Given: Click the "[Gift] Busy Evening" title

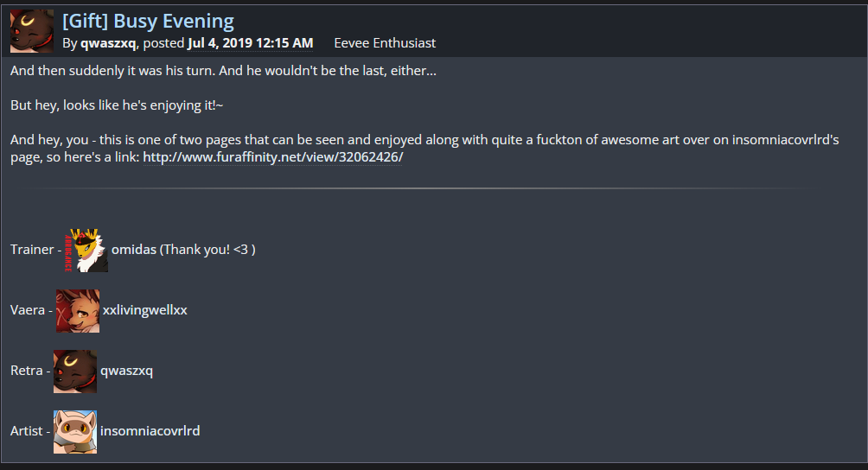Looking at the screenshot, I should [x=148, y=21].
